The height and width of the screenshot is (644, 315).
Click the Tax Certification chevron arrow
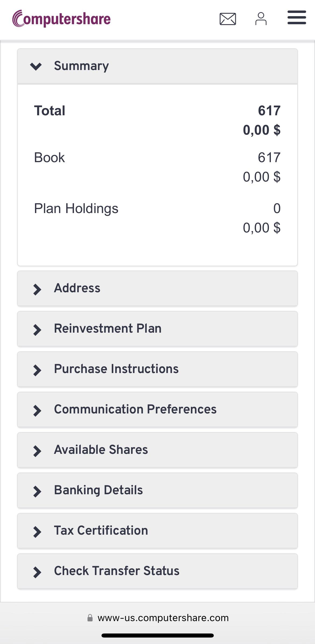(x=37, y=532)
